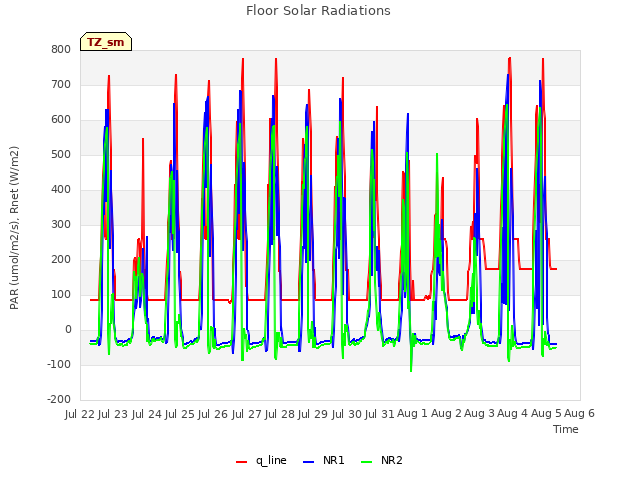Click the Aug 5 x-axis date label
Screen dimensions: 640x480
coord(546,414)
